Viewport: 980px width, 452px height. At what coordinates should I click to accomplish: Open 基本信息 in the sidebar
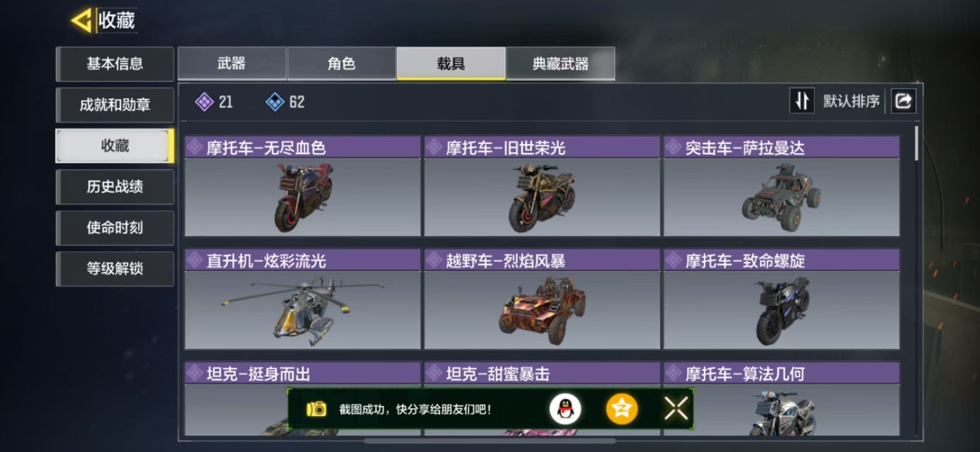115,64
